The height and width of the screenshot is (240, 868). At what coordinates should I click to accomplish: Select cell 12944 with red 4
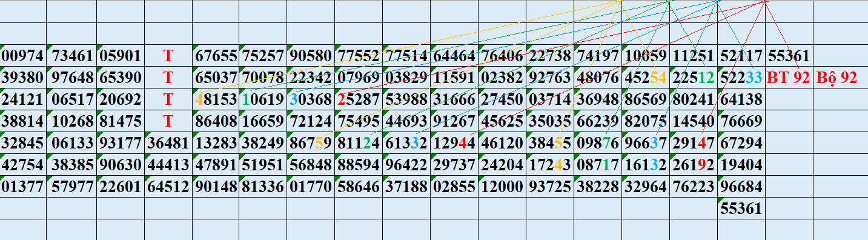pos(454,143)
